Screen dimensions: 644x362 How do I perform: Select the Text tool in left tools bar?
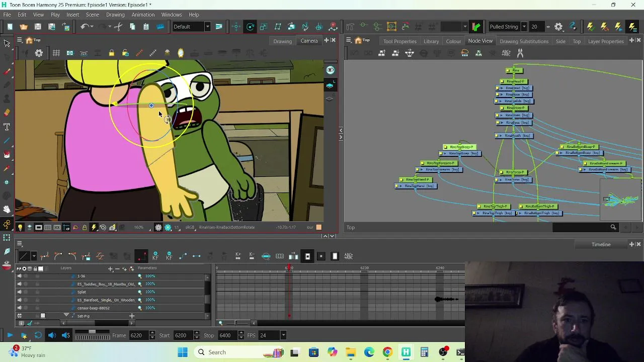7,127
